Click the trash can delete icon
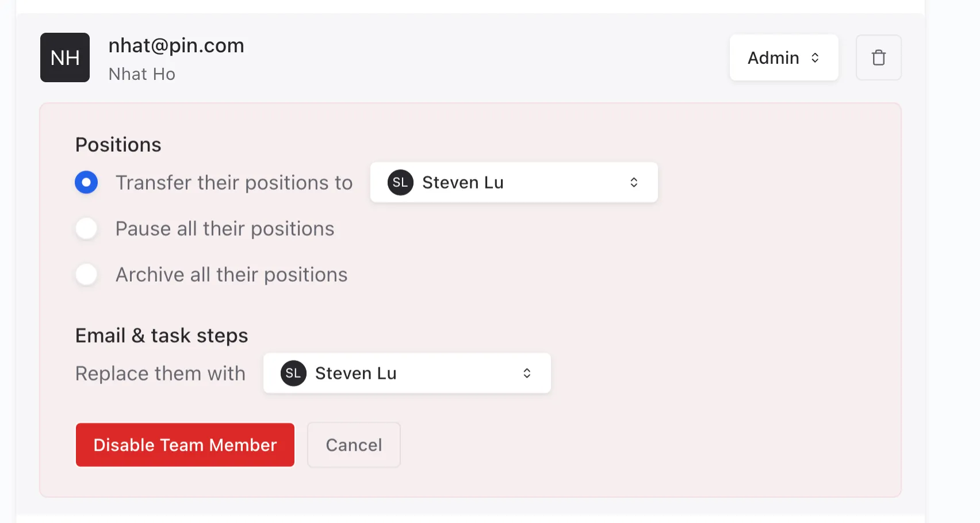This screenshot has height=523, width=980. coord(878,57)
